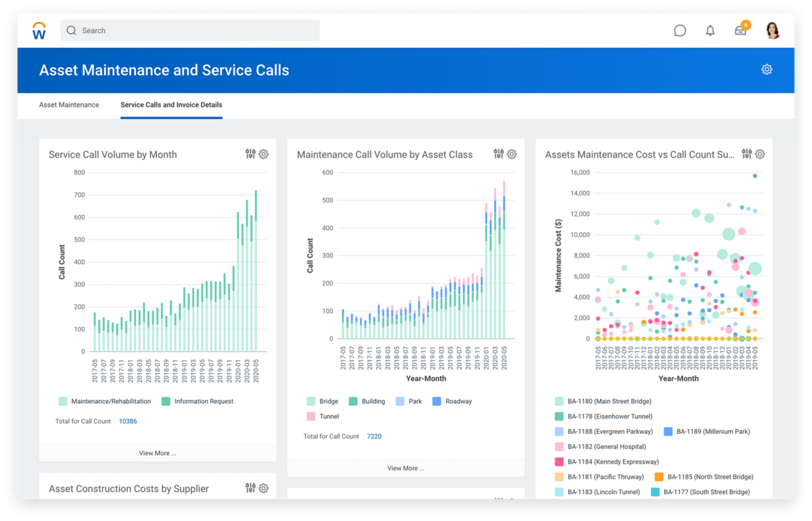812x521 pixels.
Task: Toggle BA-1185 North Street Bridge legend swatch
Action: [x=659, y=477]
